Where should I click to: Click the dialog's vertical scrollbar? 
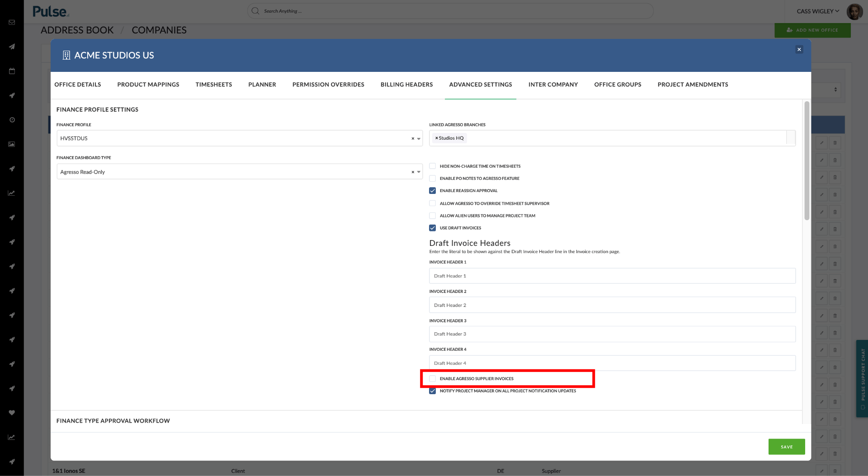(807, 160)
